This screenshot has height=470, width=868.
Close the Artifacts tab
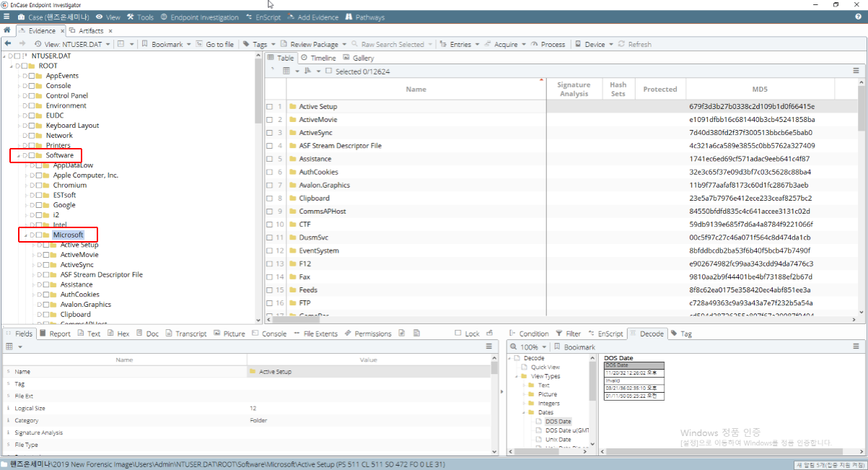110,31
